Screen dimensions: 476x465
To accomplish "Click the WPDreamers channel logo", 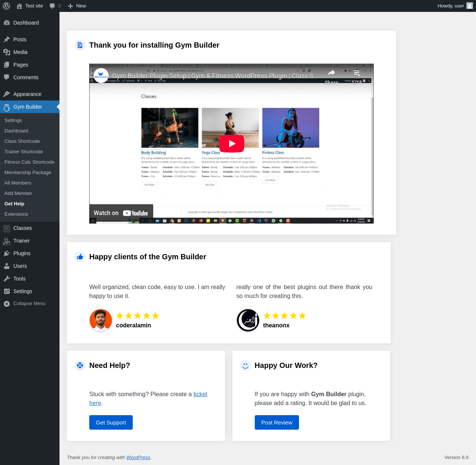I will click(x=101, y=76).
